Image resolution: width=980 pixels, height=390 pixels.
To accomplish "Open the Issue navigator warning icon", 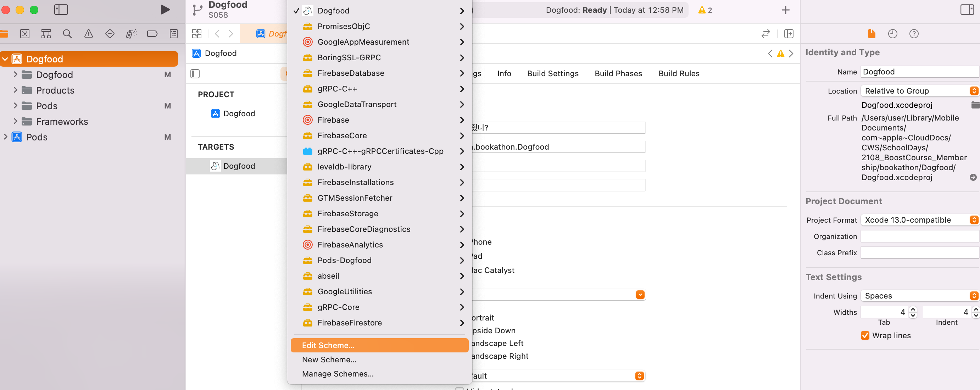I will point(88,34).
